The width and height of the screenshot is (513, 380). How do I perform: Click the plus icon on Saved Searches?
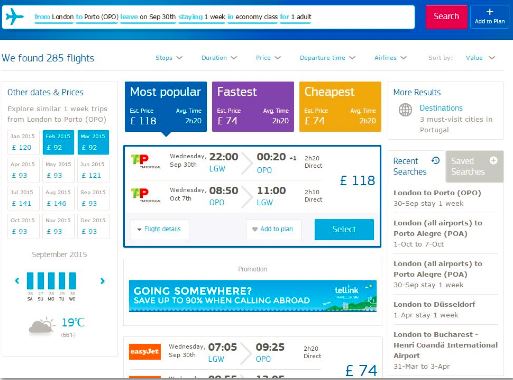click(x=493, y=161)
